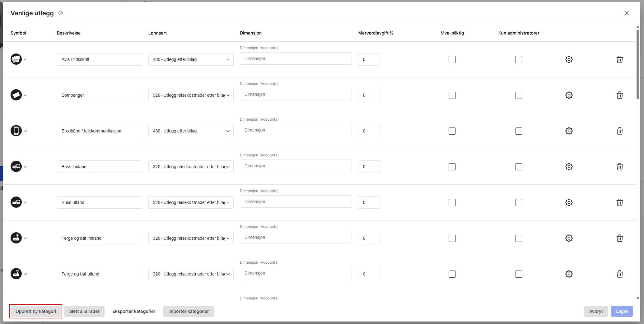
Task: Open settings gear for Ferge og båt utland
Action: [x=569, y=274]
